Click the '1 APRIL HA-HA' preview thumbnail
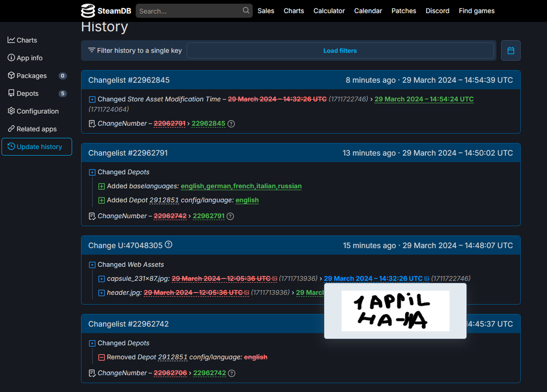The image size is (547, 392). click(x=395, y=311)
